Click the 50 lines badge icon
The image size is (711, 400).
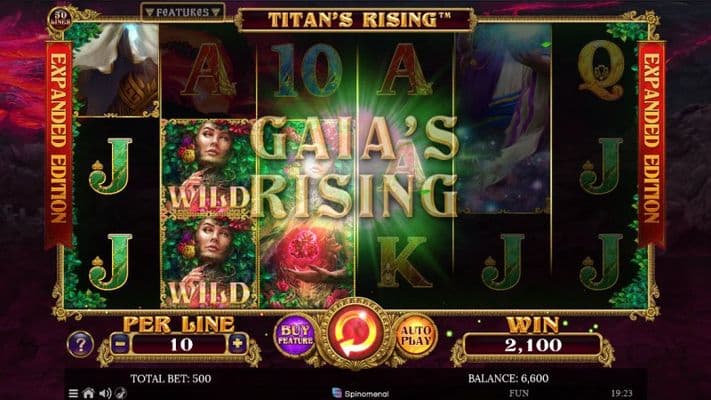[60, 18]
